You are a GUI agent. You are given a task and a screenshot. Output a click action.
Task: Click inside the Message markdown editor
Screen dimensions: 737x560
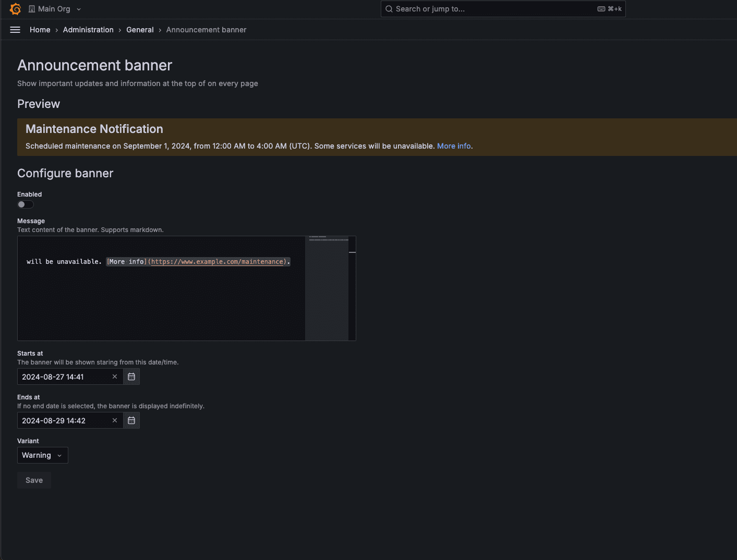156,287
